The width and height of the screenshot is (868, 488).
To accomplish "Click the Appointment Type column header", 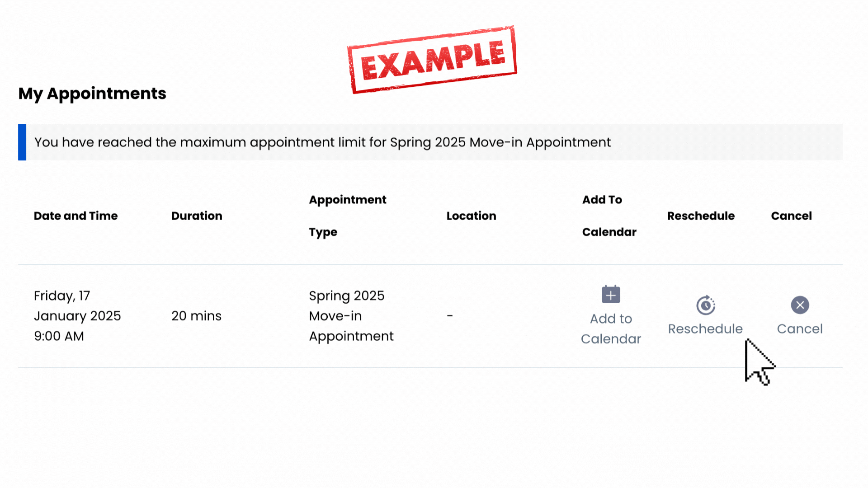I will coord(348,216).
